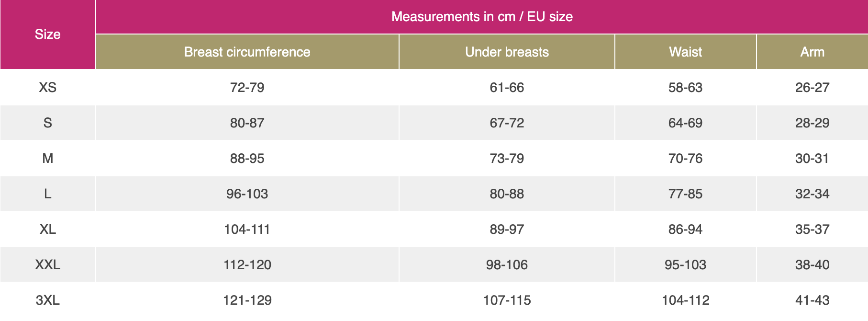The image size is (868, 321).
Task: Click the Size column header
Action: [47, 34]
